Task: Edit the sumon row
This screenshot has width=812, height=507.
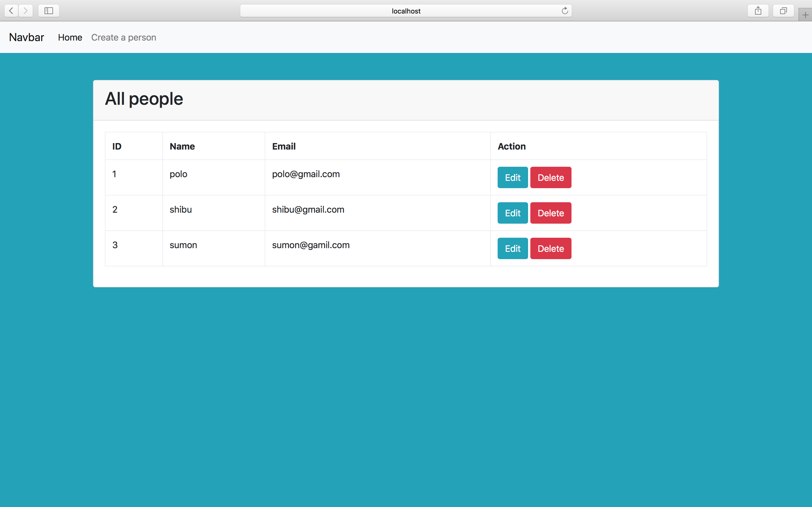Action: click(512, 248)
